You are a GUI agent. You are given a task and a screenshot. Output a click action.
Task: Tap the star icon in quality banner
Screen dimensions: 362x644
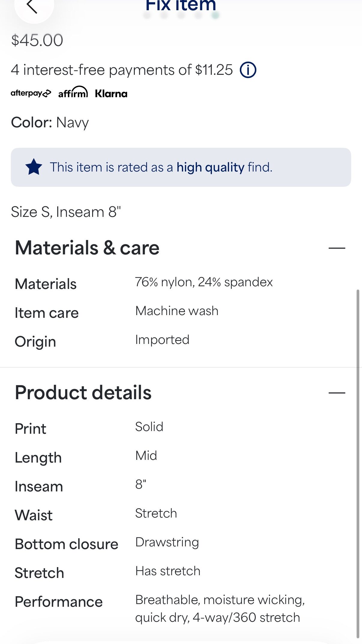point(34,167)
